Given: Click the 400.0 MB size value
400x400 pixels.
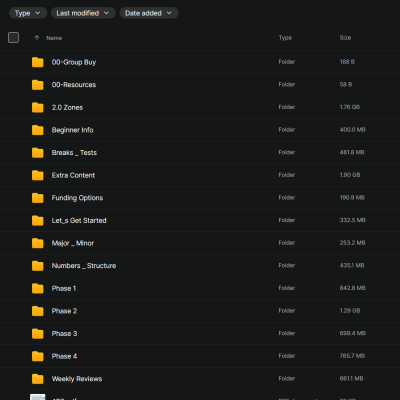Looking at the screenshot, I should pyautogui.click(x=352, y=129).
